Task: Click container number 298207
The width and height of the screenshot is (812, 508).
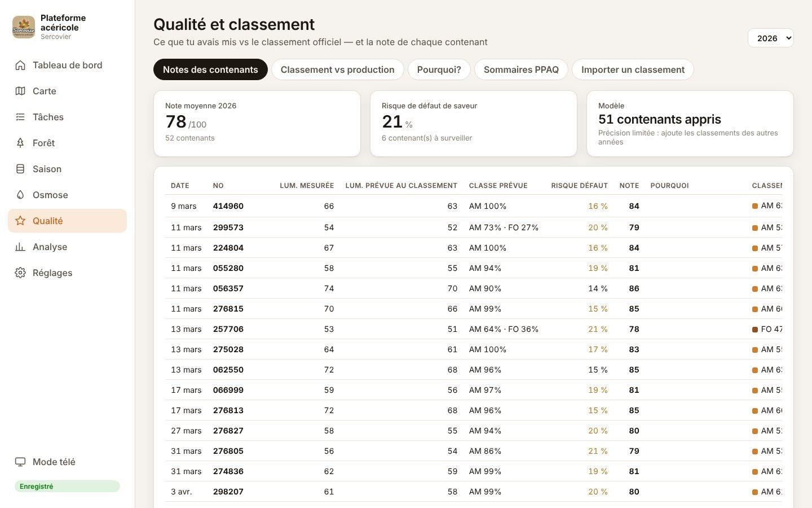Action: 228,492
